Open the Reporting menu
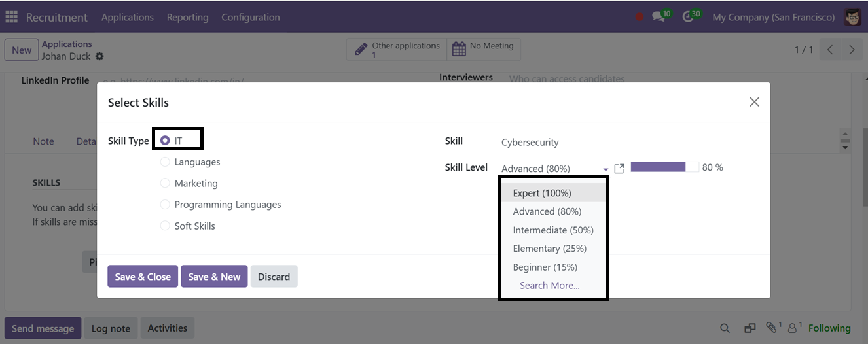Screen dimensions: 868x344 [x=187, y=17]
